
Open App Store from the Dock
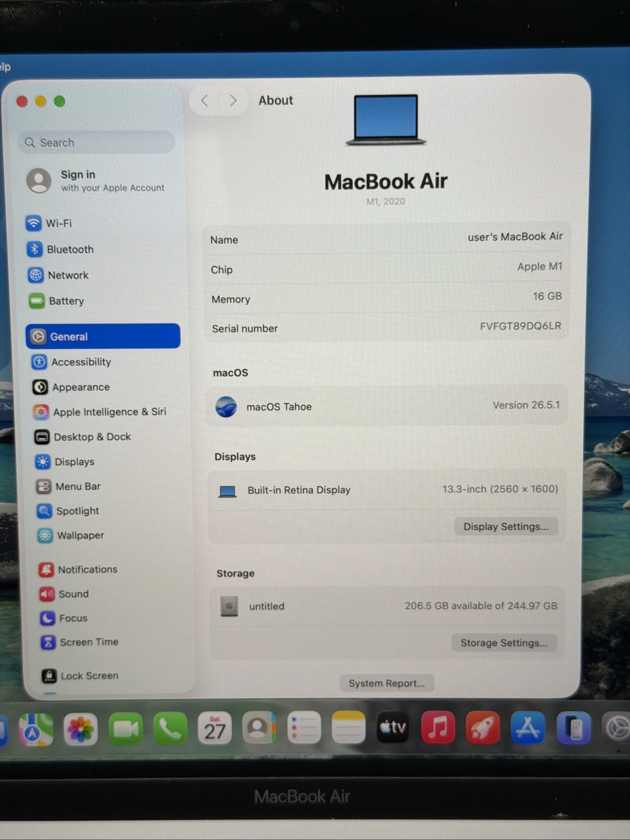point(528,728)
